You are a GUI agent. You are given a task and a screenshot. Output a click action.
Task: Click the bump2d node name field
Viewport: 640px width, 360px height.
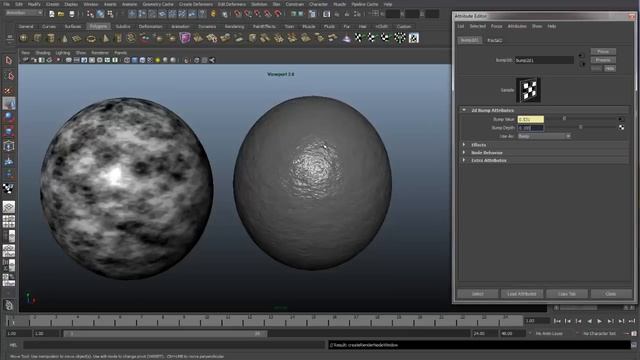544,60
